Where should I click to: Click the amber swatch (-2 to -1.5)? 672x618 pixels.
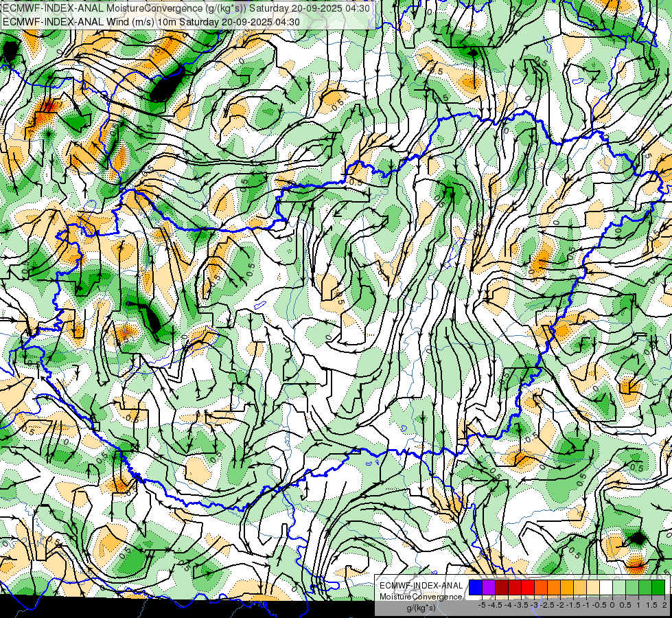pyautogui.click(x=567, y=587)
